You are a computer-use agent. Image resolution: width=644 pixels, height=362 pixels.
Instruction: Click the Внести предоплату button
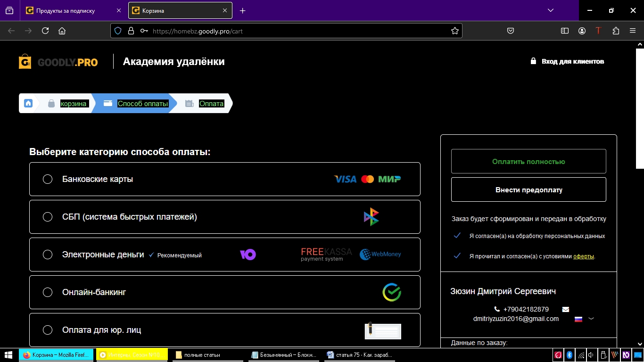click(x=528, y=190)
